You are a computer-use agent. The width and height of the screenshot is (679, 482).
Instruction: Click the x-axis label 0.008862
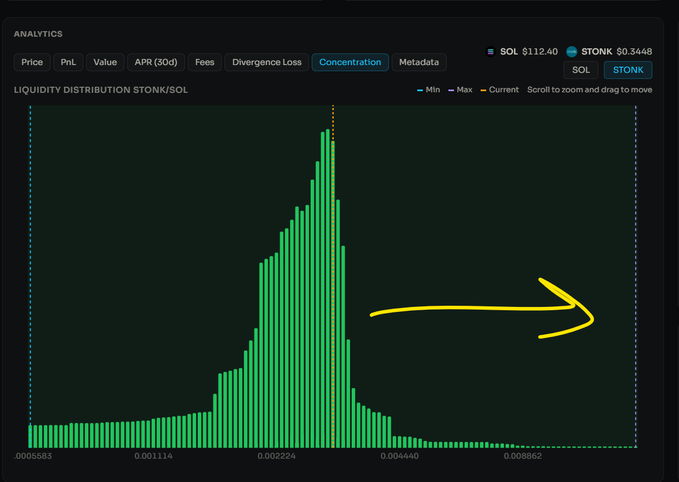523,456
